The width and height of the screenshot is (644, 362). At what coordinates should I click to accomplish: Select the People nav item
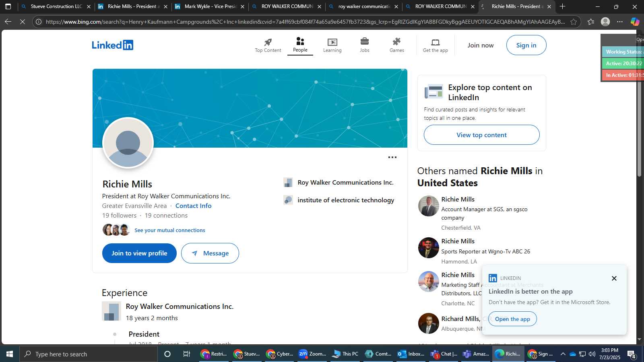coord(300,45)
